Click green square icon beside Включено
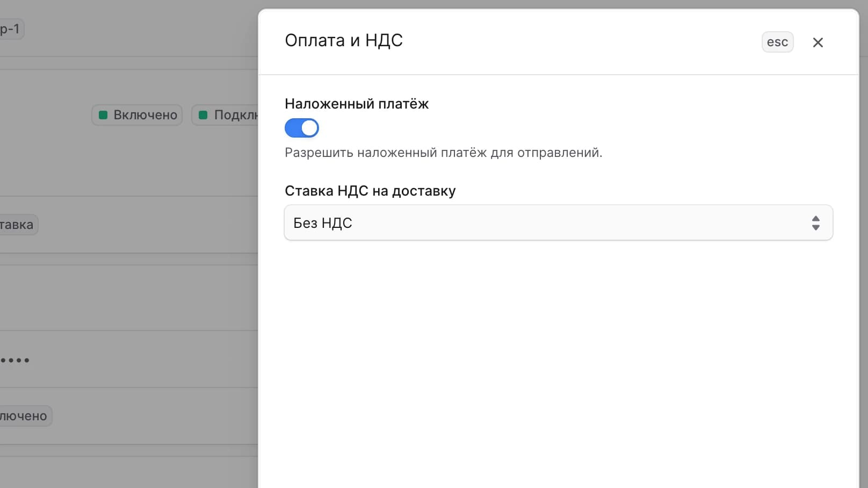868x488 pixels. pyautogui.click(x=103, y=115)
